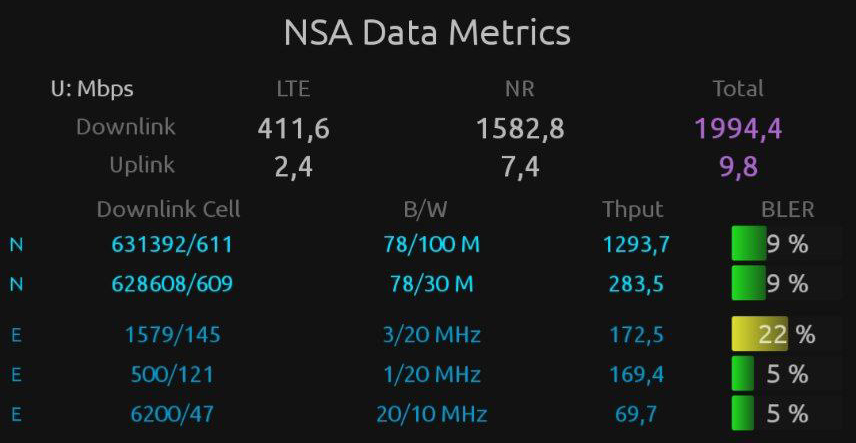Click the NR downlink value 1582,8
Viewport: 856px width, 443px height.
click(520, 128)
